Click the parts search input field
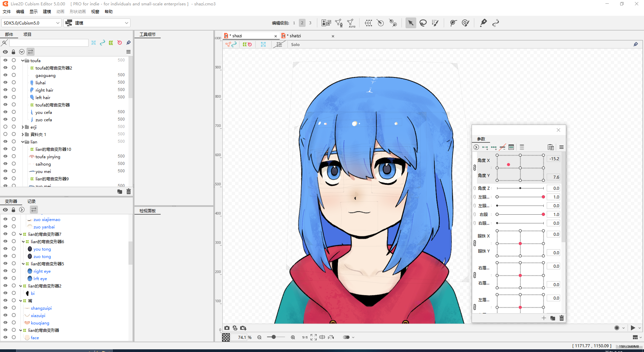The image size is (644, 352). tap(49, 43)
